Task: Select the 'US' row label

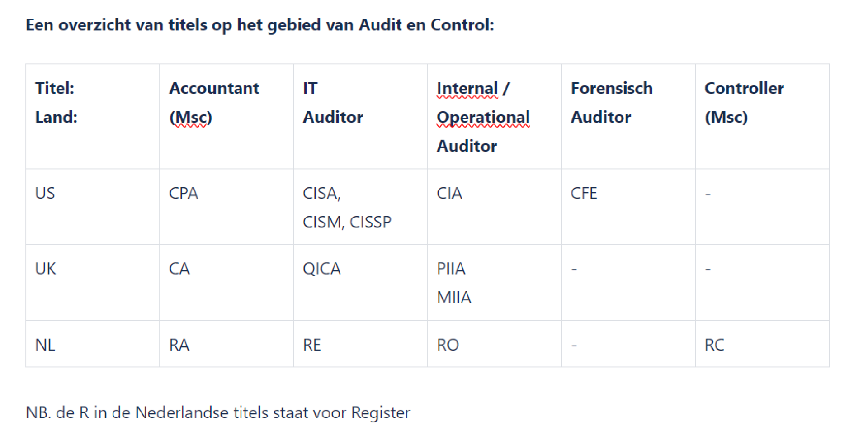Action: [45, 194]
